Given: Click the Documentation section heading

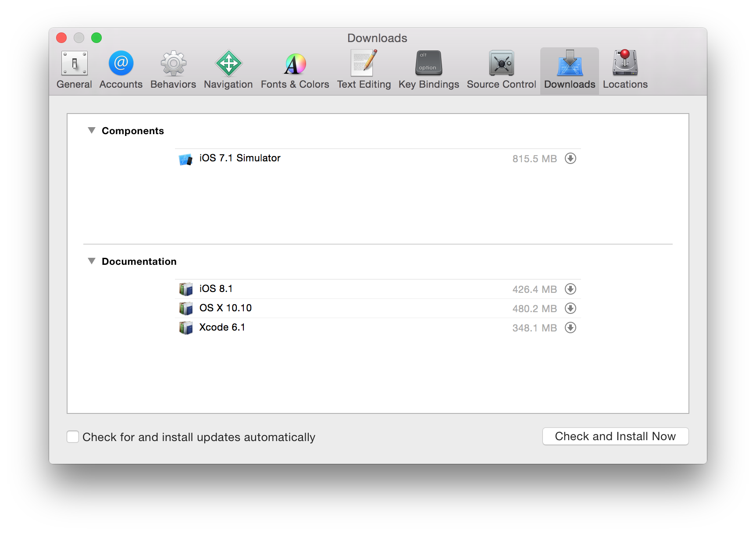Looking at the screenshot, I should click(x=139, y=261).
